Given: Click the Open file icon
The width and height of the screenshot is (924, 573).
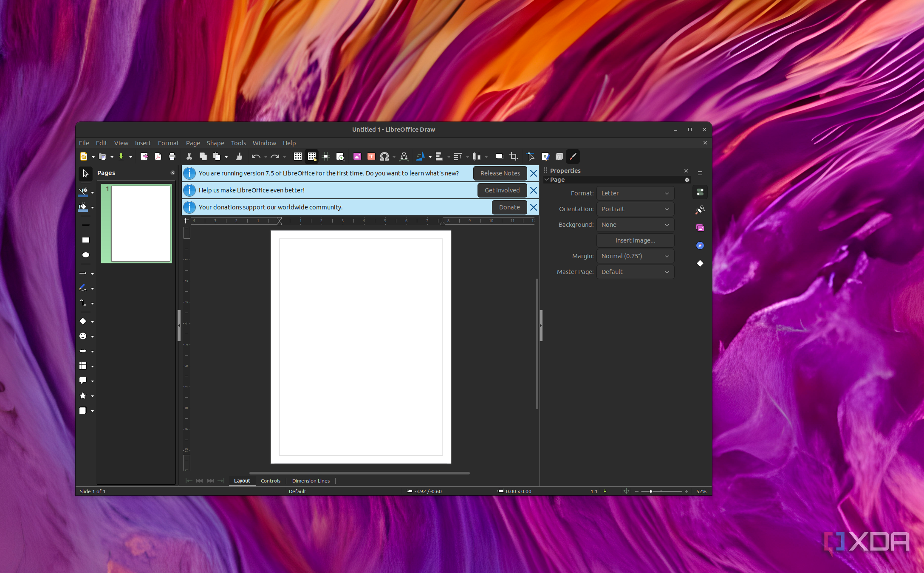Looking at the screenshot, I should click(x=102, y=157).
